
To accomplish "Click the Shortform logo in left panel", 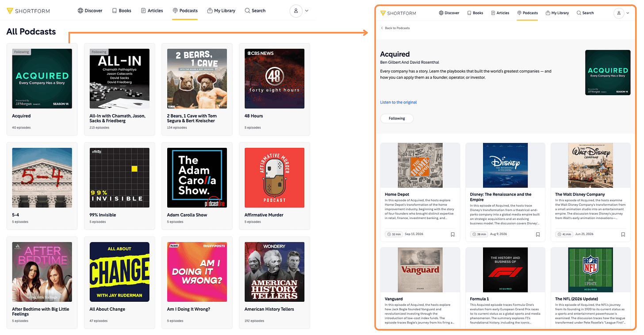I will (28, 11).
